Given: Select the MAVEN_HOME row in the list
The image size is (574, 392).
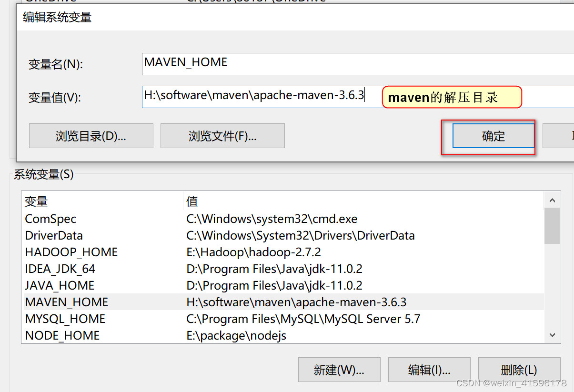Looking at the screenshot, I should point(283,302).
